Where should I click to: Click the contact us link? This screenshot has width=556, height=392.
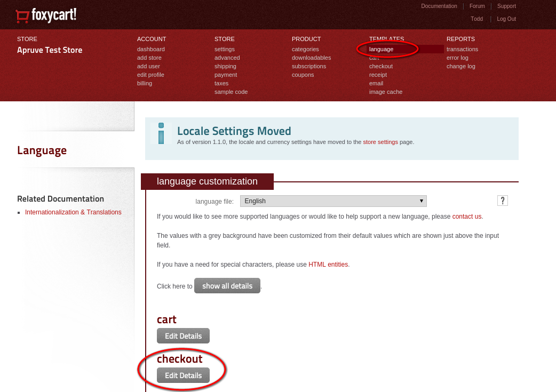point(466,217)
